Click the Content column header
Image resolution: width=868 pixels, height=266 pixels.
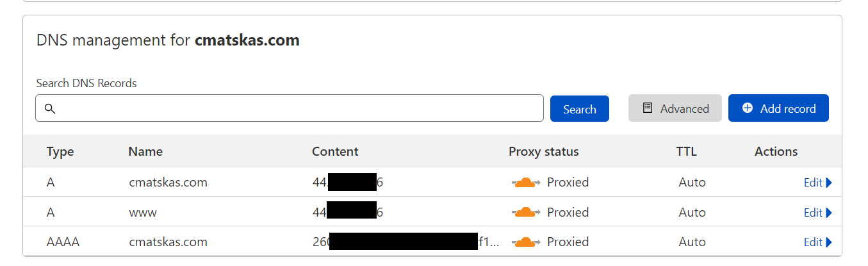tap(335, 152)
